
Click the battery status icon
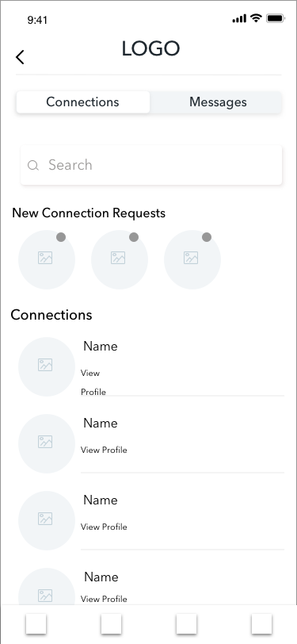pyautogui.click(x=275, y=18)
